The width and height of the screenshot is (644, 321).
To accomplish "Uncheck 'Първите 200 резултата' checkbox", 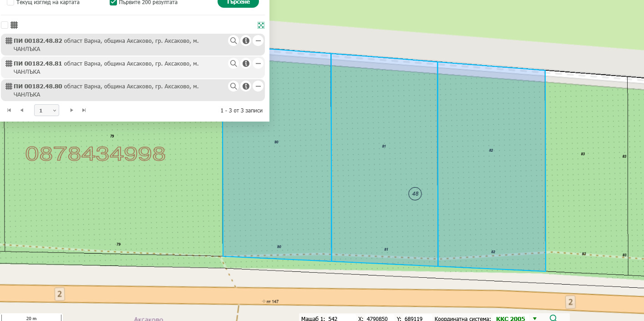I will coord(113,3).
